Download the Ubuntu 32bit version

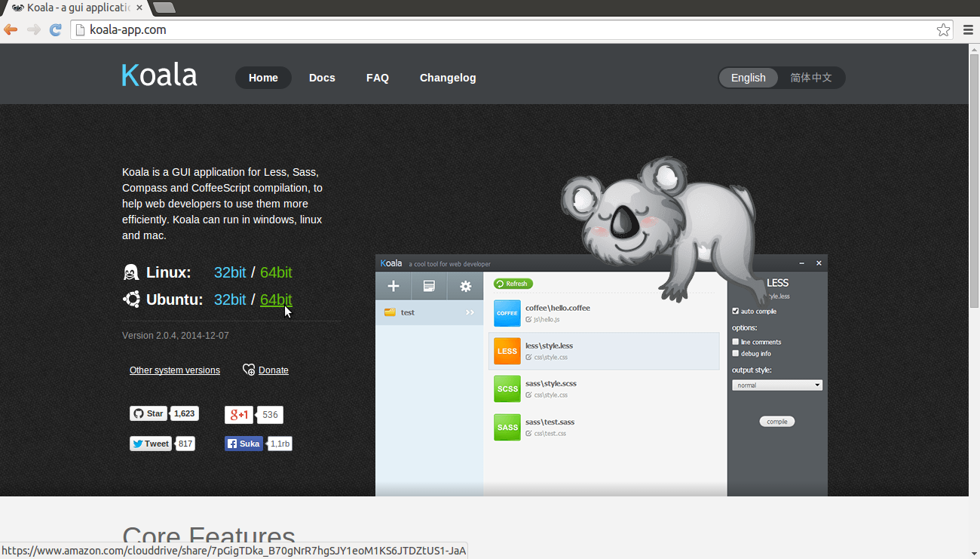(x=230, y=299)
